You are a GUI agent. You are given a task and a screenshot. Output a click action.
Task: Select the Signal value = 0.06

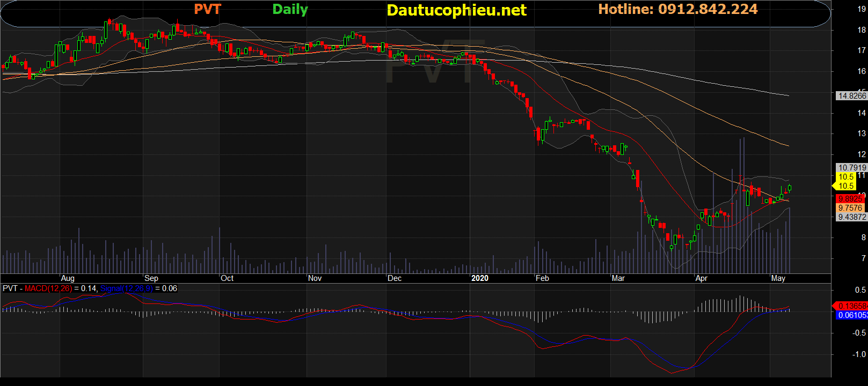[x=166, y=288]
